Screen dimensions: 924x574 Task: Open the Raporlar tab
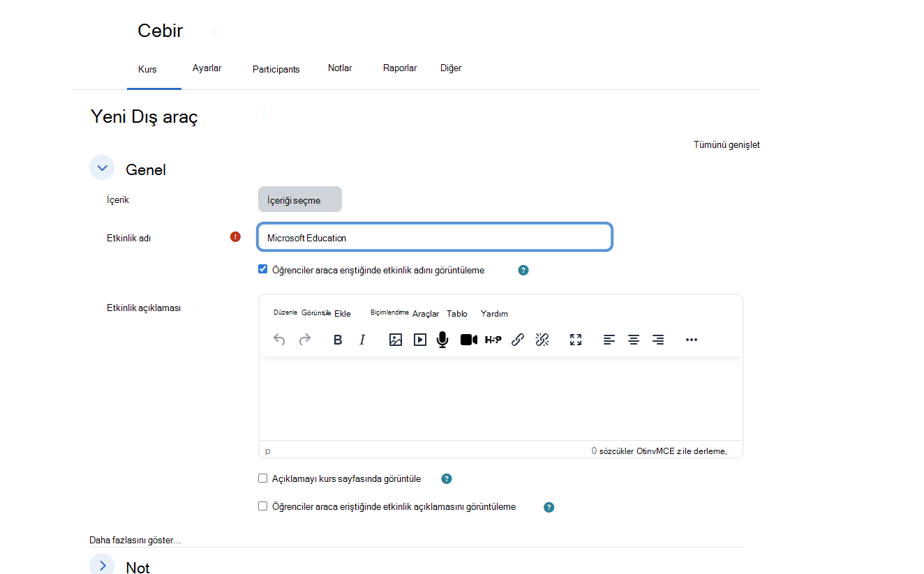pos(400,68)
